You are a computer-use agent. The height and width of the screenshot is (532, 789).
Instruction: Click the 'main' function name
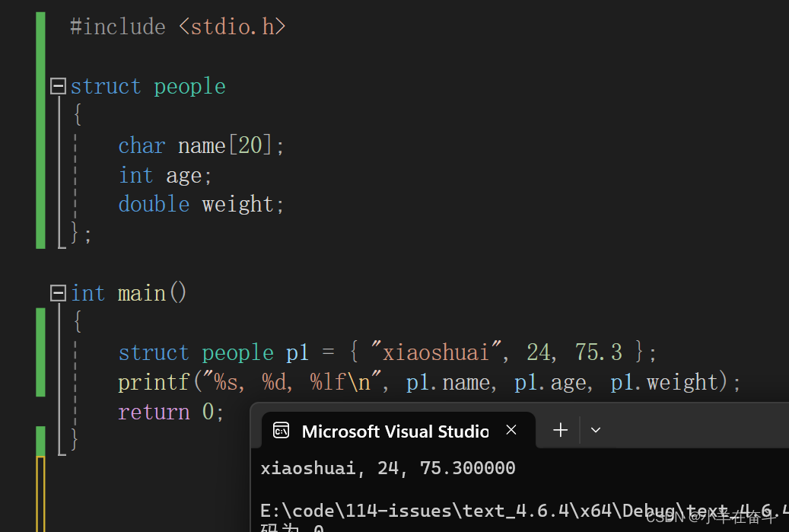coord(142,294)
